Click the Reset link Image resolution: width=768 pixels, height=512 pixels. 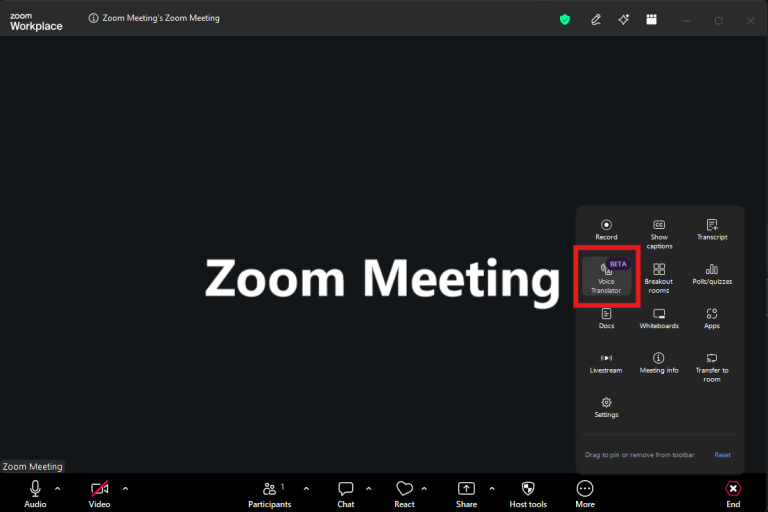click(x=722, y=455)
